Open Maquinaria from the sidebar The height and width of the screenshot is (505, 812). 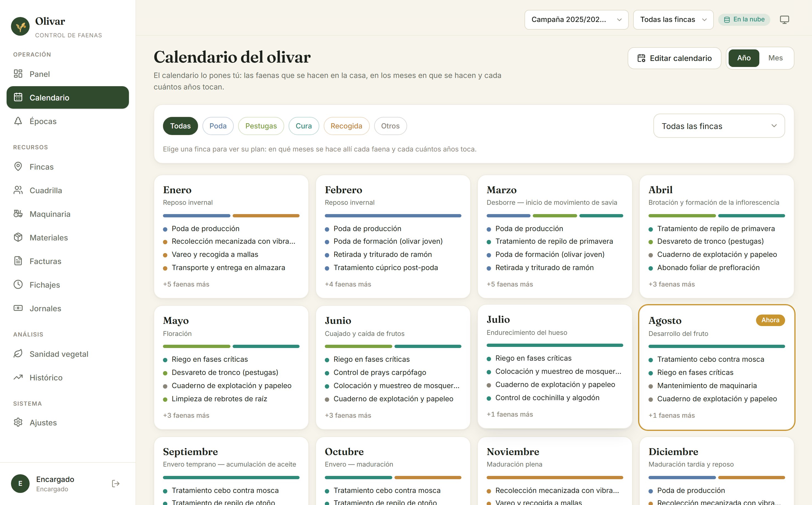(x=68, y=214)
